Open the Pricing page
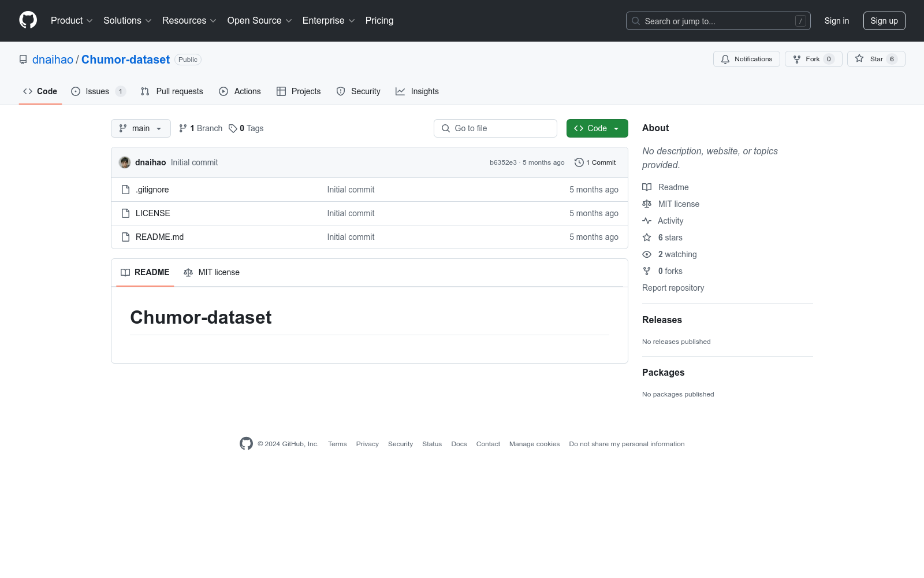 tap(379, 20)
